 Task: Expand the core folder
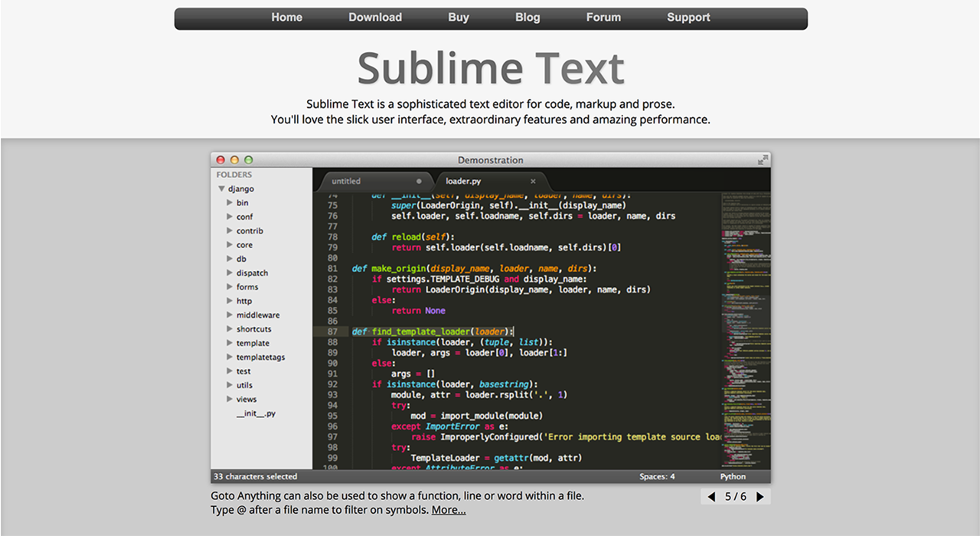coord(229,245)
